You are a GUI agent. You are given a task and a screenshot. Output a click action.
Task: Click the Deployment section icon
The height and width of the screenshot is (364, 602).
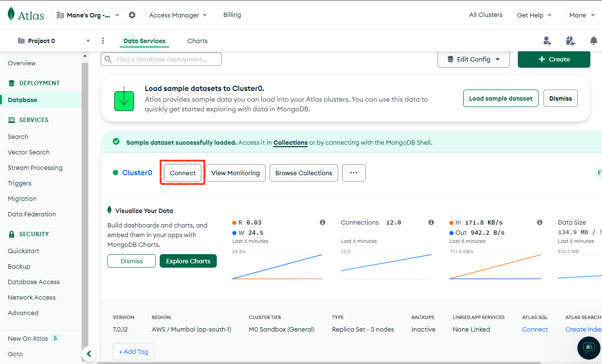[12, 83]
